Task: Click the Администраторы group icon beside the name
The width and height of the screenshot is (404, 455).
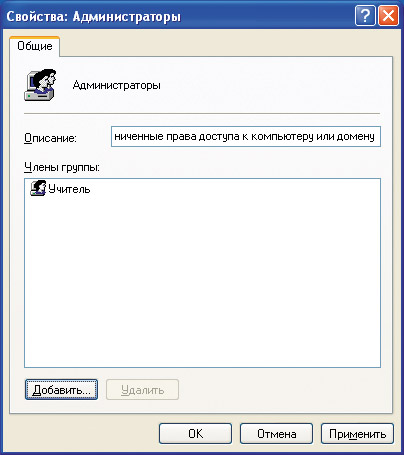Action: click(x=40, y=85)
